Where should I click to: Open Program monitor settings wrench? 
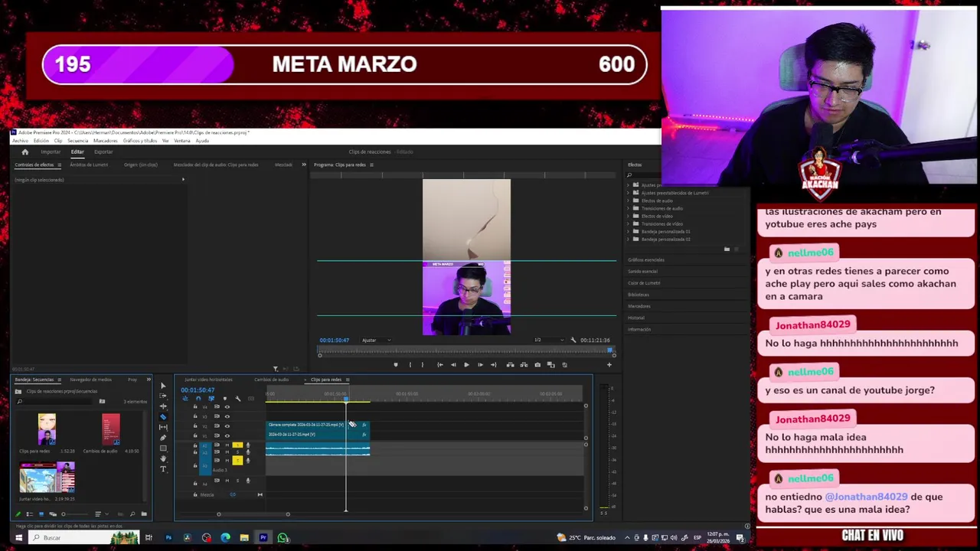point(573,340)
